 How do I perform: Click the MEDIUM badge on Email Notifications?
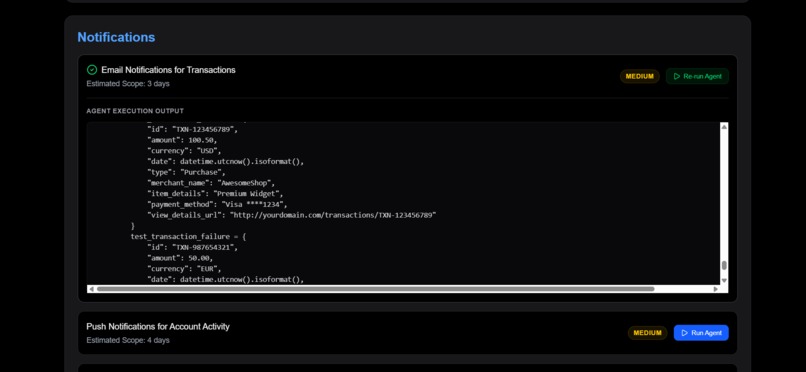click(639, 76)
